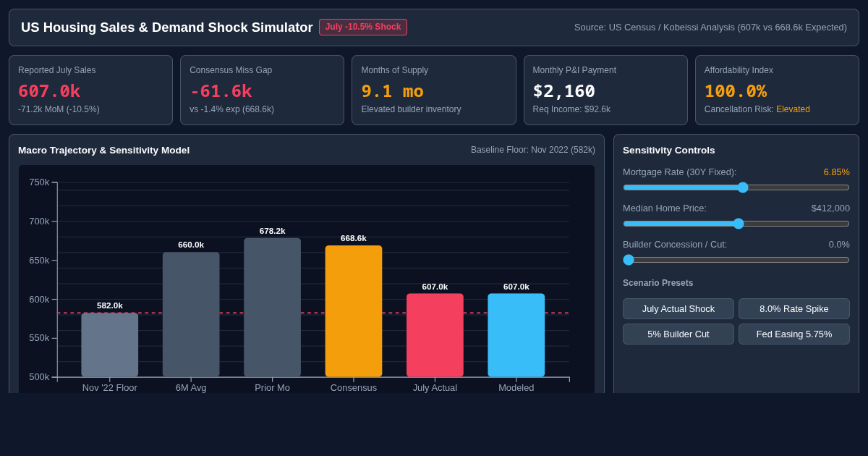
Task: Click the Affordability Index 100.0% value
Action: pos(736,91)
